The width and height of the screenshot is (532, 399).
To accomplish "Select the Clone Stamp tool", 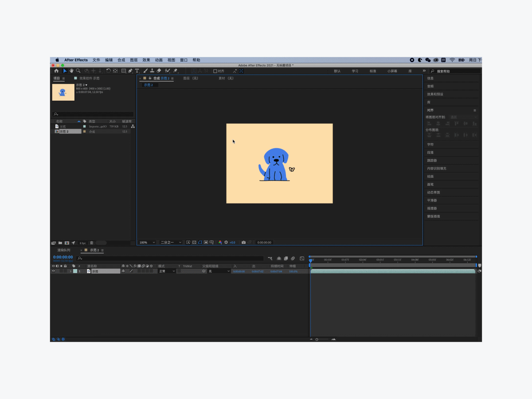I will point(152,71).
